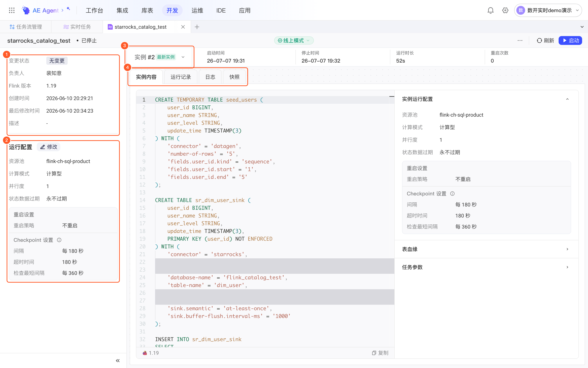Start the task with 启动 button
Screen dimensions: 588x368
(x=570, y=40)
